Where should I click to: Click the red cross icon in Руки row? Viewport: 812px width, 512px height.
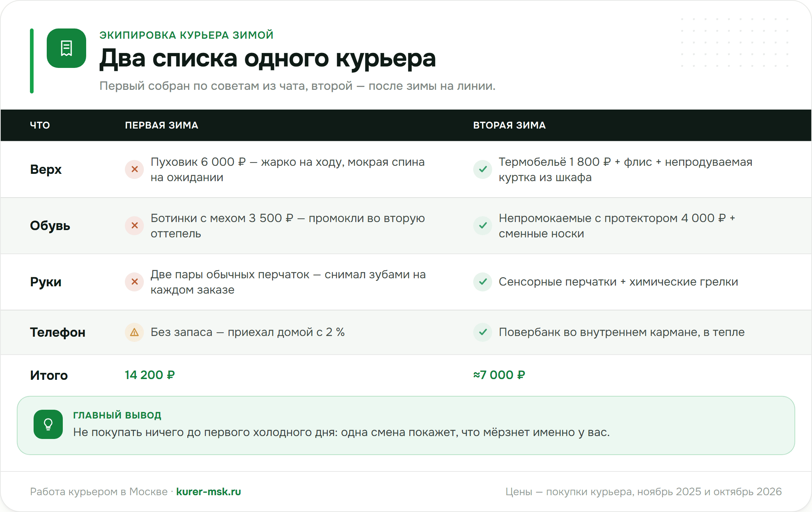point(134,282)
